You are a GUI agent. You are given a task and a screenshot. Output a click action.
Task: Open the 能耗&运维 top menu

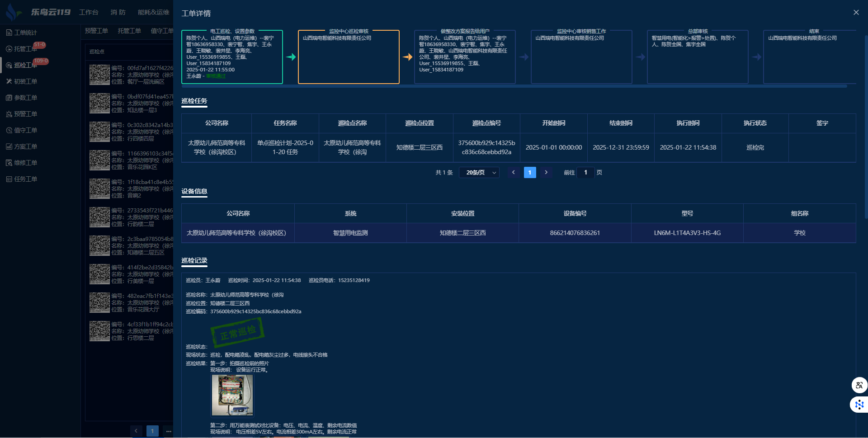(x=153, y=12)
